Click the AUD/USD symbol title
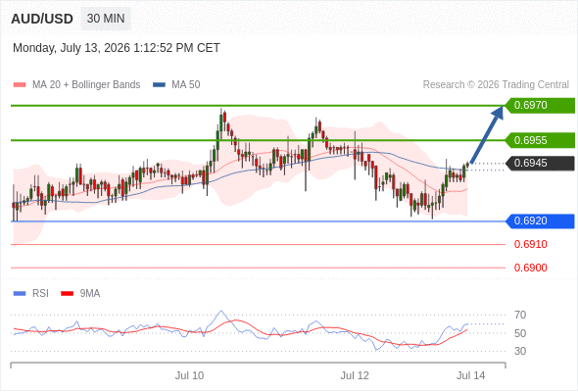 tap(42, 19)
